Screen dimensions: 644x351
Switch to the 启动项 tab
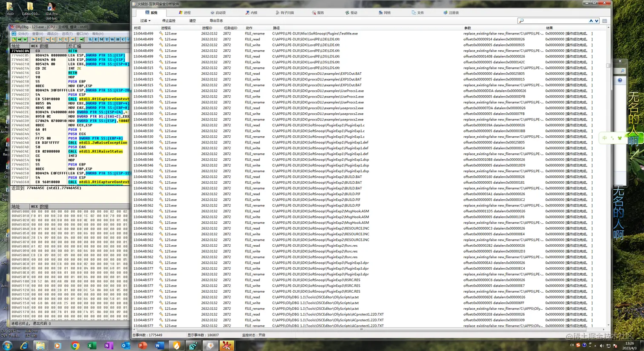218,13
